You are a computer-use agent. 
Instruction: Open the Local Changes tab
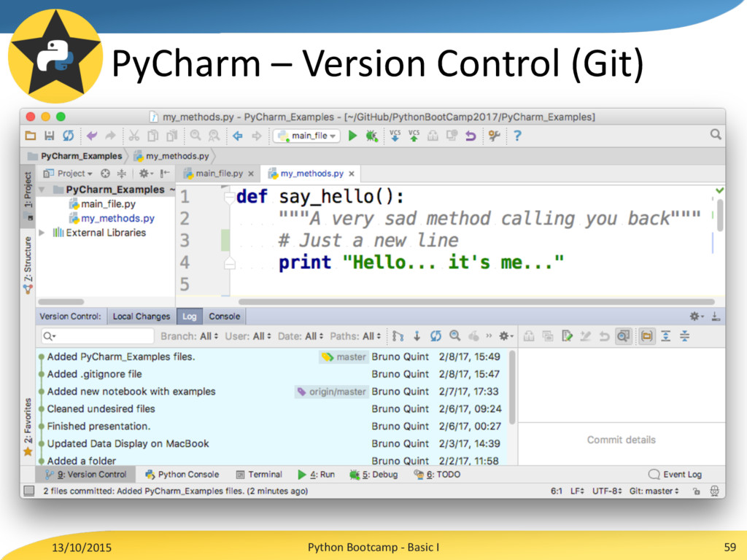coord(141,316)
